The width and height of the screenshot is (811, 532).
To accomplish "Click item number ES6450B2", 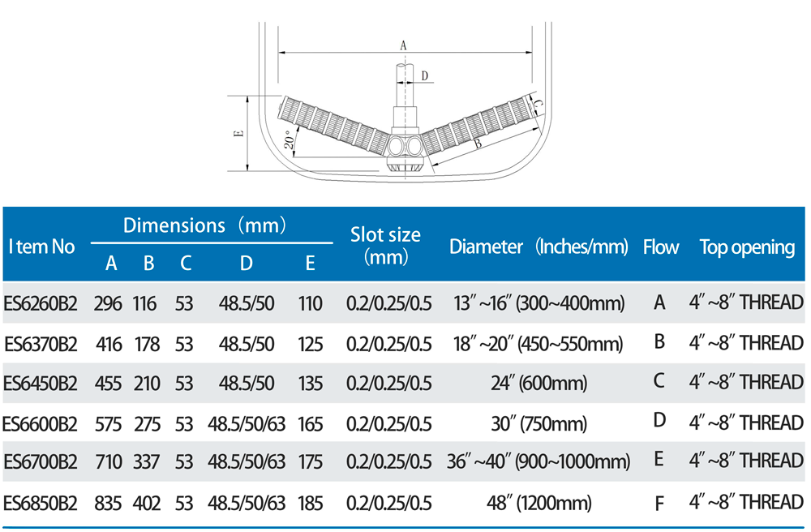I will 41,384.
